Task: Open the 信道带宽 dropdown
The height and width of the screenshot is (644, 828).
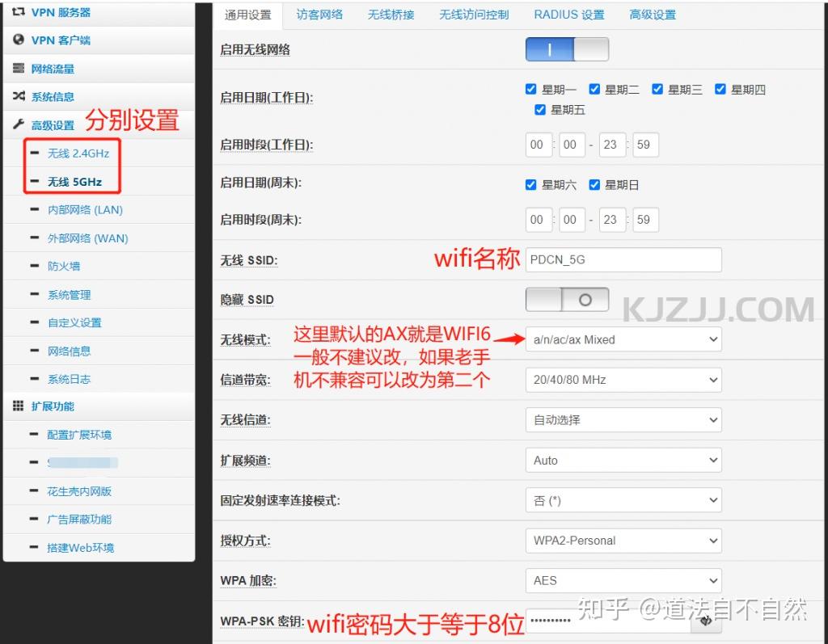Action: click(x=623, y=380)
